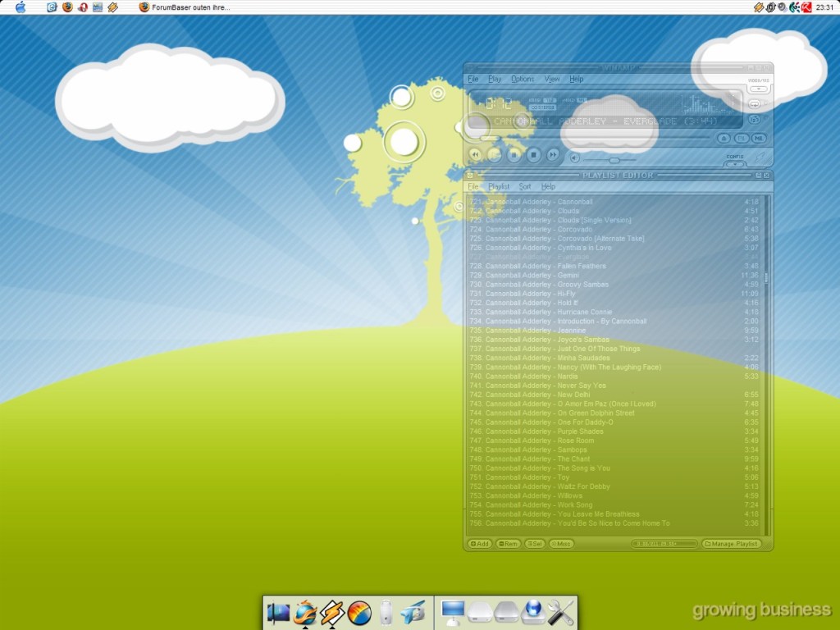
Task: Open Winamp lightning bolt dock icon
Action: coord(332,612)
